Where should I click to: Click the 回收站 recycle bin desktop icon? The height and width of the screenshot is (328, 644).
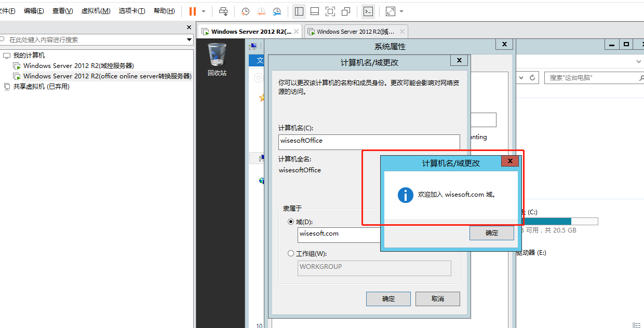217,60
